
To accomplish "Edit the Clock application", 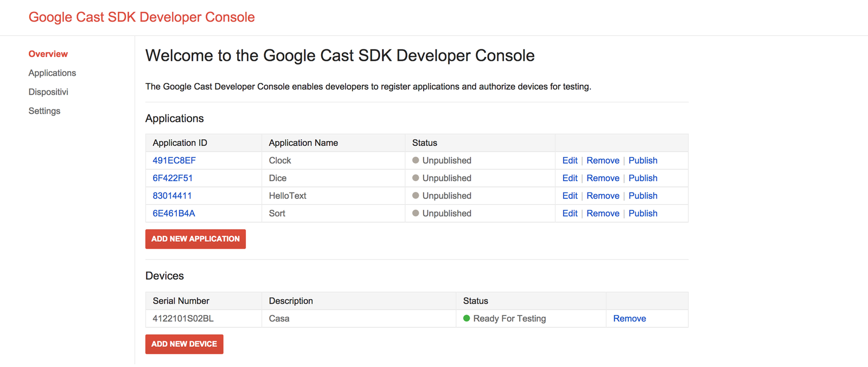I will 570,160.
